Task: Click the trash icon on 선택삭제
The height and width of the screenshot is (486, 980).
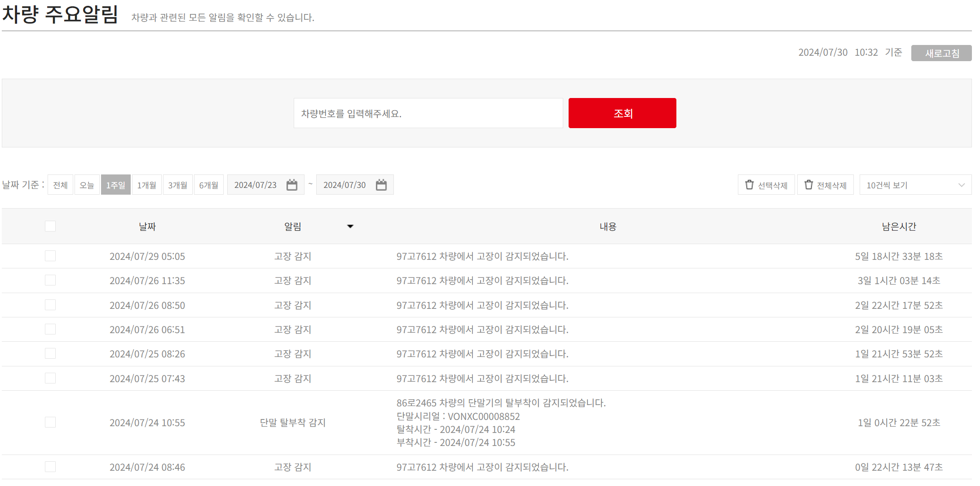Action: tap(750, 185)
